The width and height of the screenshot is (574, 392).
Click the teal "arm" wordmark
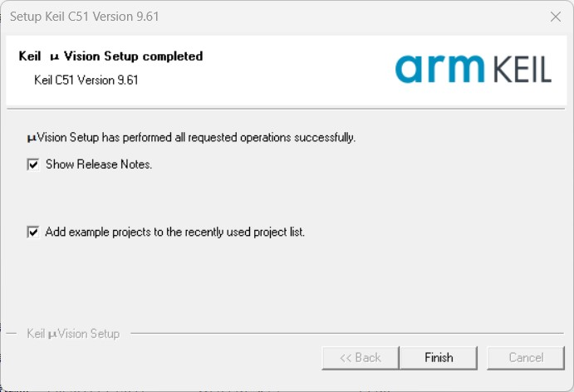(x=440, y=70)
